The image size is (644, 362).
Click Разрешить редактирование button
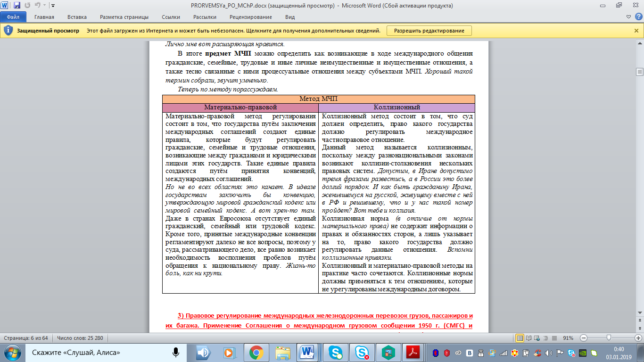[429, 31]
